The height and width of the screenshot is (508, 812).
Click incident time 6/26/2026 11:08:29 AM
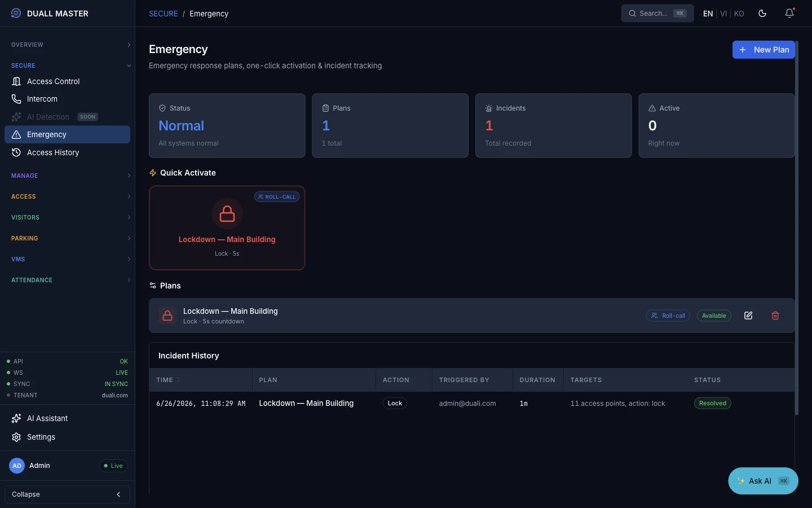pyautogui.click(x=201, y=404)
